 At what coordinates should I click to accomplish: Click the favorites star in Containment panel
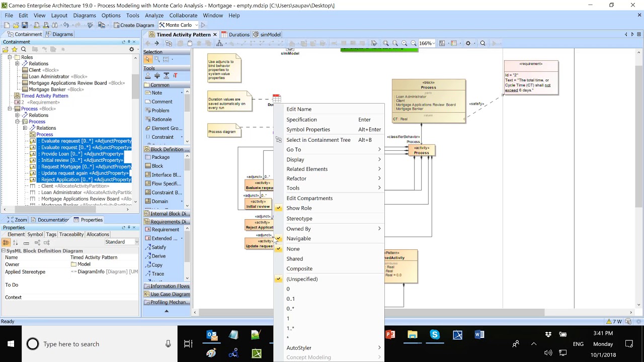point(15,49)
